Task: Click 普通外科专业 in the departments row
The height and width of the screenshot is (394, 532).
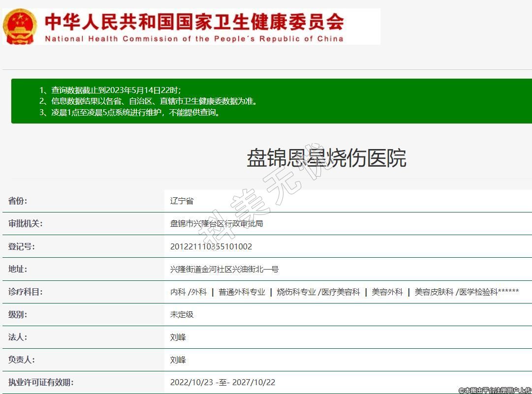Action: (x=242, y=292)
